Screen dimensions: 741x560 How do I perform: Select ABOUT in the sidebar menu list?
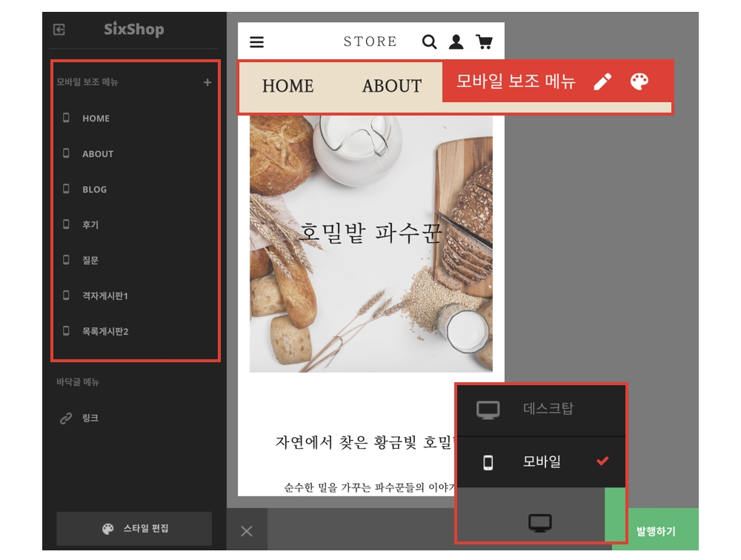click(x=97, y=154)
